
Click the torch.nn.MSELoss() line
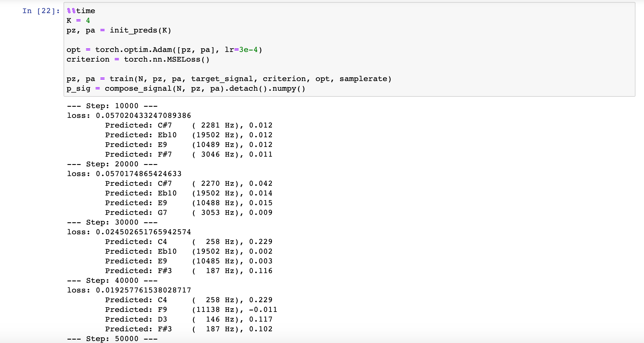click(x=138, y=59)
